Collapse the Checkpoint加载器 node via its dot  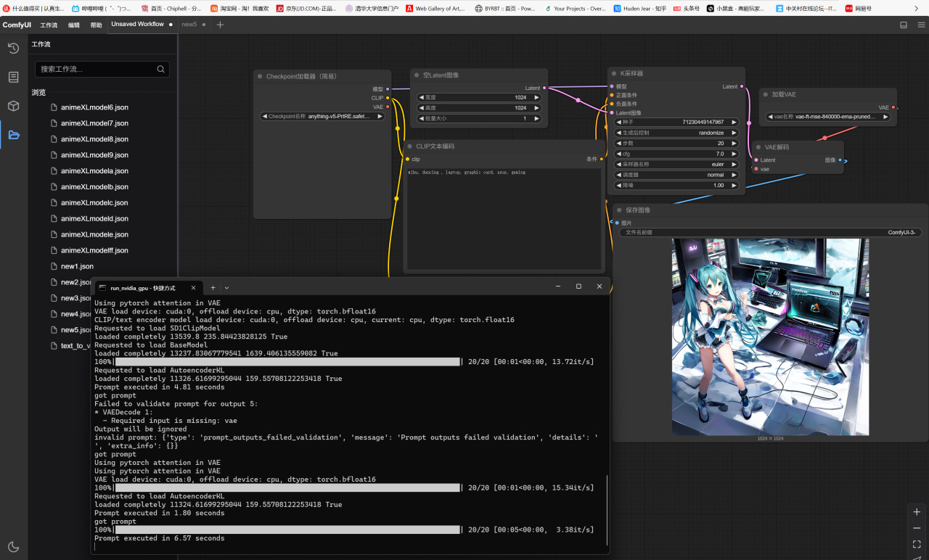[259, 77]
